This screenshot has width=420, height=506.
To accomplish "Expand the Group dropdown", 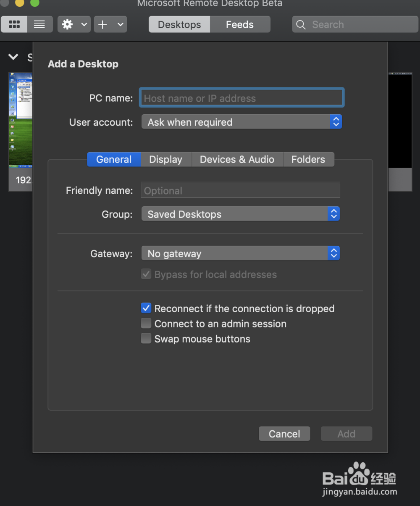I will coord(240,214).
